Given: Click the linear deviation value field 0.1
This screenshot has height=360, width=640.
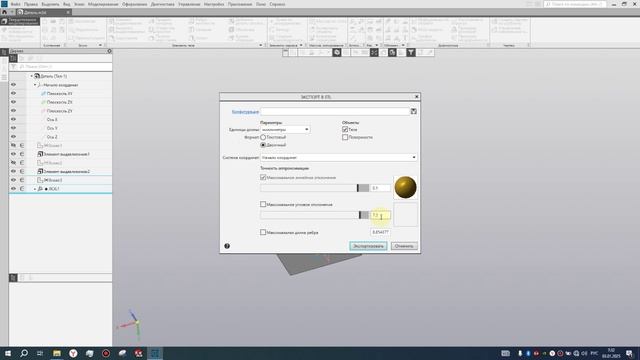Looking at the screenshot, I should point(380,188).
